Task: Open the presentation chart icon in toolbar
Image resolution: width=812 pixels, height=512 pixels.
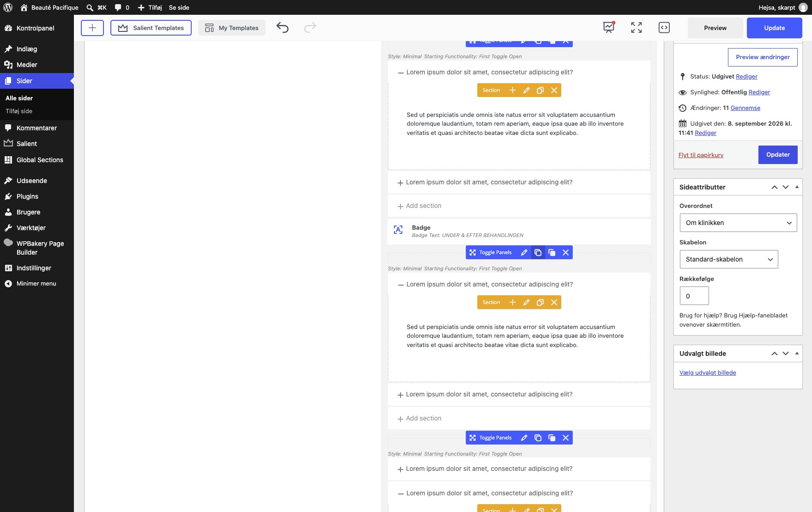Action: (609, 27)
